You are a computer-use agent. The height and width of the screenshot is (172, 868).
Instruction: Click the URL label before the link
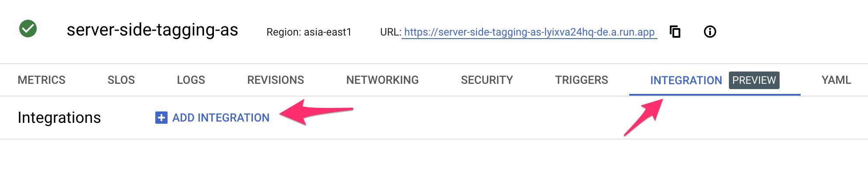pos(391,32)
